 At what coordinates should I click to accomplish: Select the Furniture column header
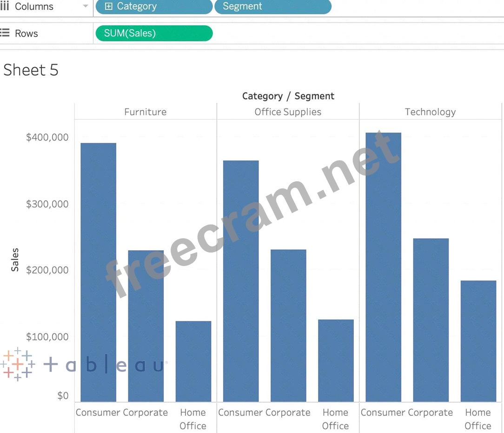point(145,112)
